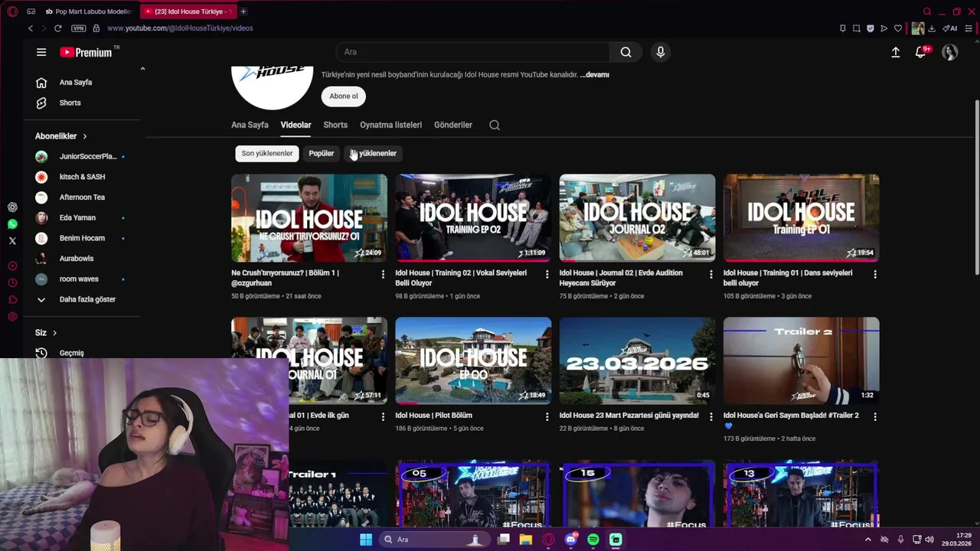Screen dimensions: 980x551
Task: Open options for Idol House Journal 02 video
Action: 710,274
